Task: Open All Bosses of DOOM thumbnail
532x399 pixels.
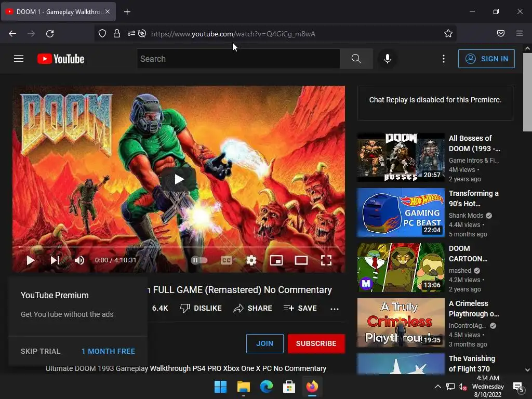Action: [401, 157]
